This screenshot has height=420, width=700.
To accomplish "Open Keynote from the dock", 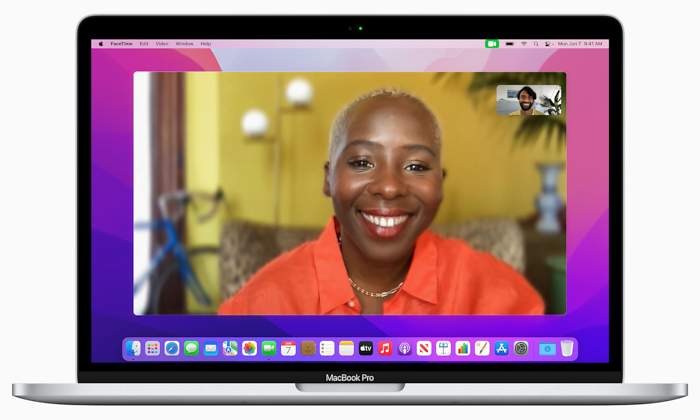I will pos(443,348).
